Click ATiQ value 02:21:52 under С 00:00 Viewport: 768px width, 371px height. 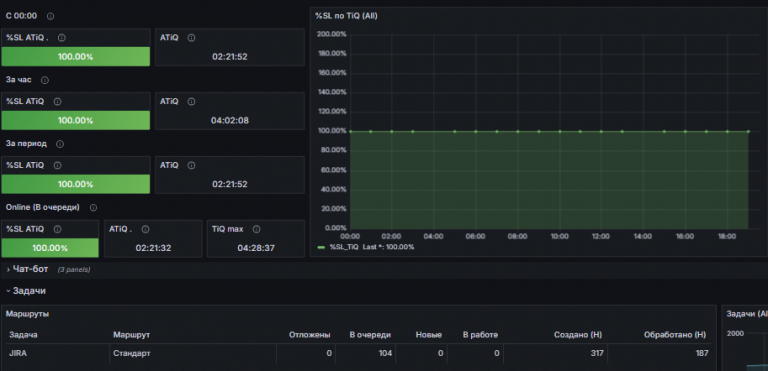coord(230,56)
